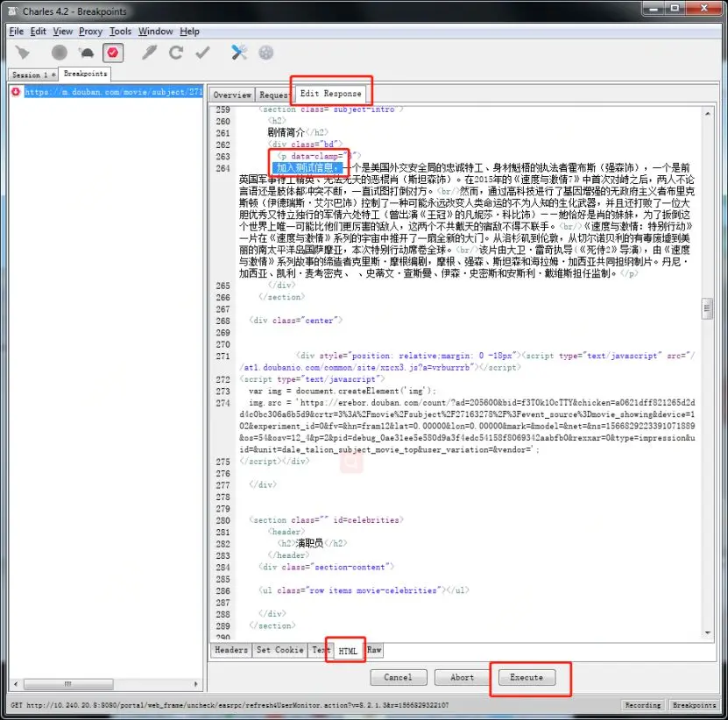Open the File menu
The height and width of the screenshot is (720, 728).
click(x=17, y=32)
